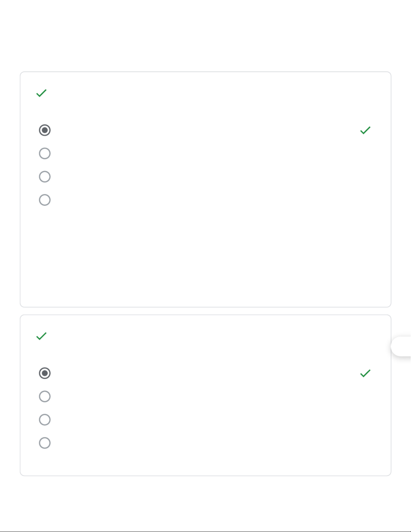411x532 pixels.
Task: Click green checkmark right of bottom question's selected answer
Action: point(365,373)
